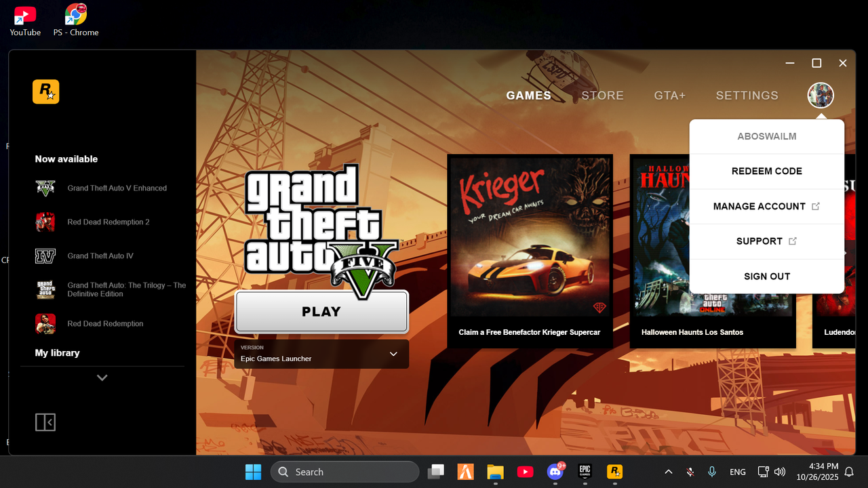Click the Now available heading

[x=66, y=159]
